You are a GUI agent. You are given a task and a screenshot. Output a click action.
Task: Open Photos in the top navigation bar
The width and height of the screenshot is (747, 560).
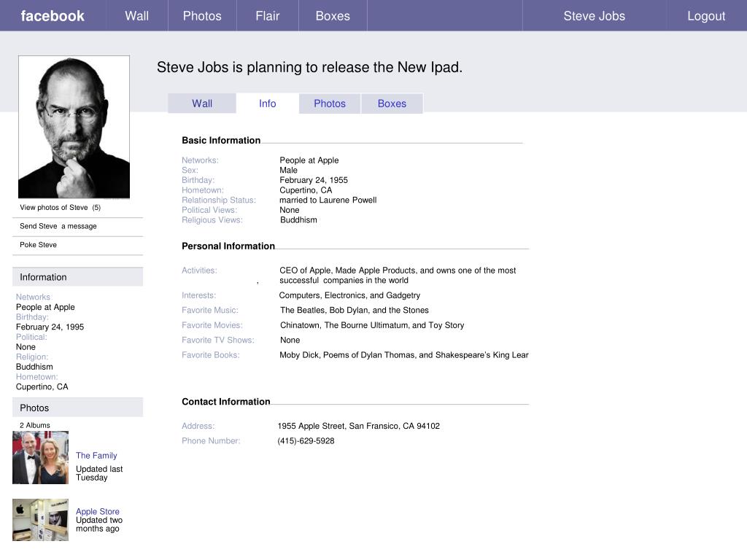202,16
